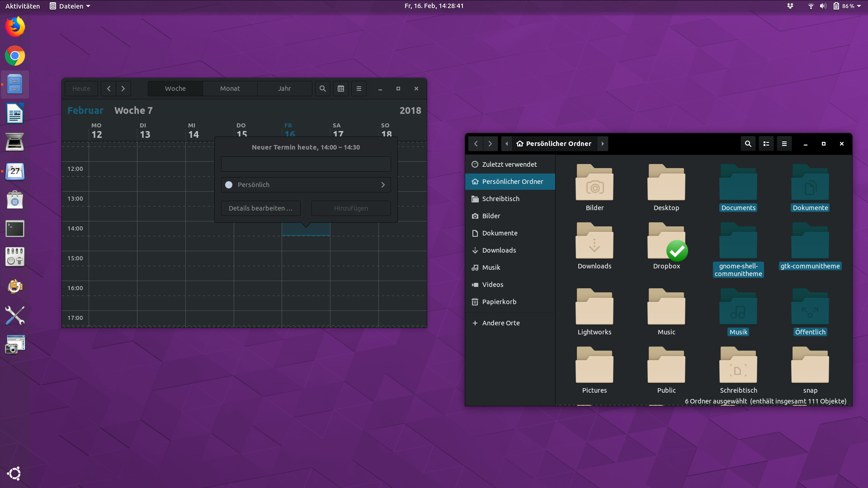Go to next week with forward arrow

tap(123, 89)
